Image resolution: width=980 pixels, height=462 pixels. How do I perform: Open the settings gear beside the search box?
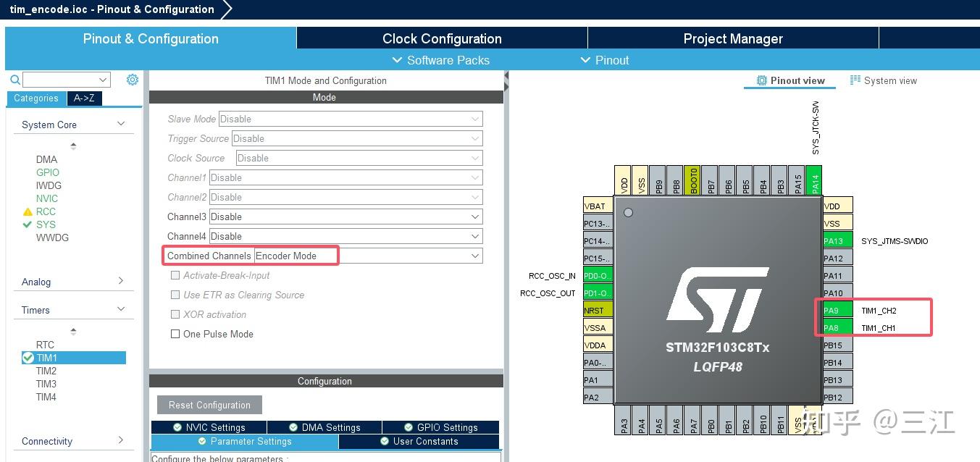pyautogui.click(x=132, y=80)
